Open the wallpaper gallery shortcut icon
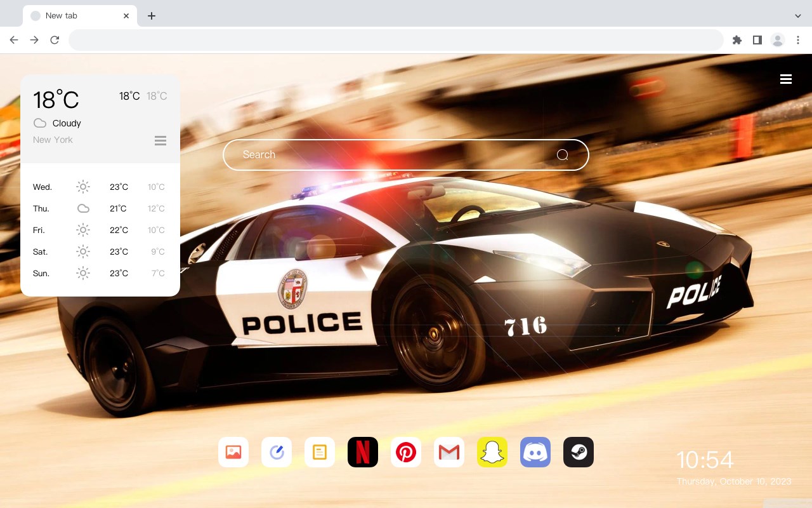 [233, 452]
